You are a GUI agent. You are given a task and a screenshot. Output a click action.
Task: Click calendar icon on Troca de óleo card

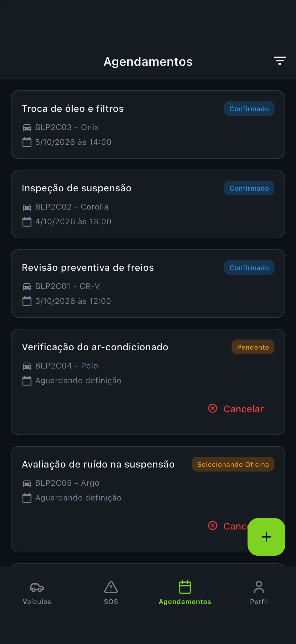pos(27,142)
